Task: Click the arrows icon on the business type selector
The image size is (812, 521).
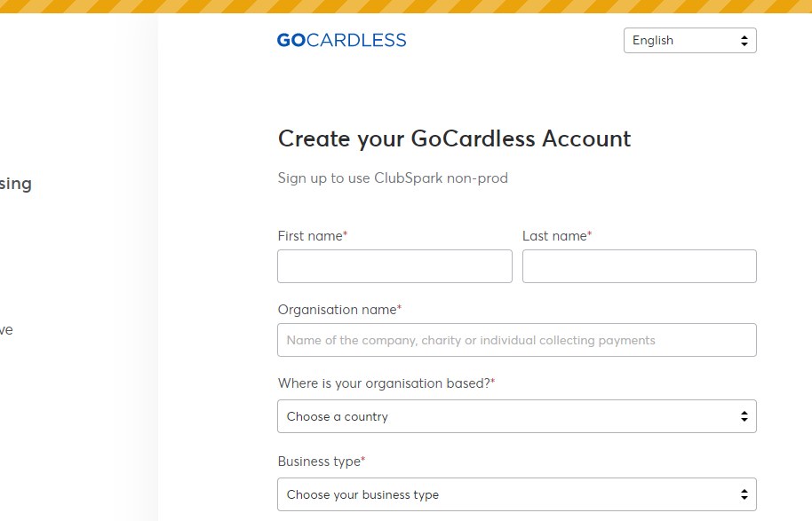Action: 744,494
